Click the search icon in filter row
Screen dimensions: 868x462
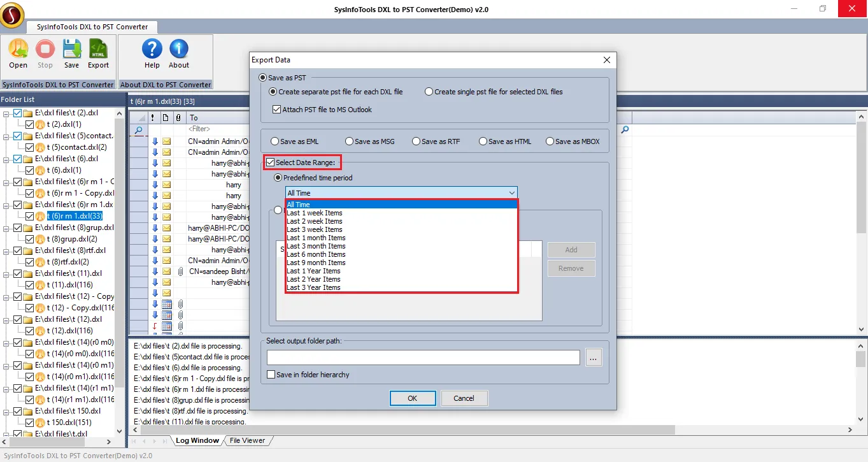[x=139, y=129]
